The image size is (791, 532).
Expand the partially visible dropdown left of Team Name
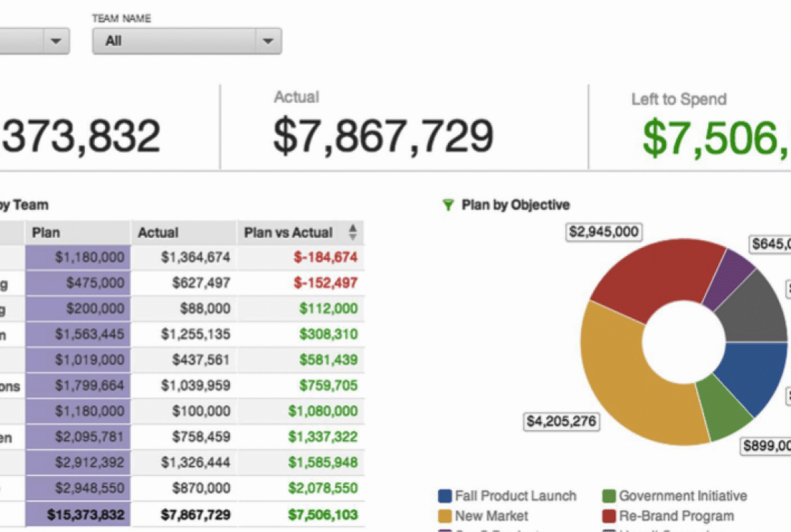pyautogui.click(x=55, y=42)
